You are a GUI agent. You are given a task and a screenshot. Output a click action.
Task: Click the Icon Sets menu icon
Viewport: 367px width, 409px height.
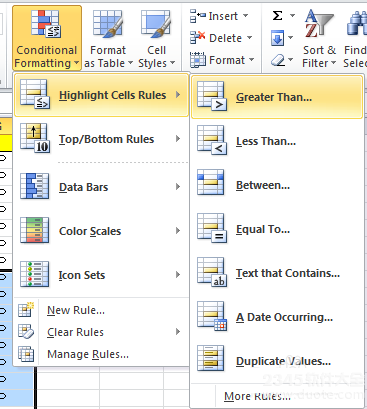click(34, 274)
